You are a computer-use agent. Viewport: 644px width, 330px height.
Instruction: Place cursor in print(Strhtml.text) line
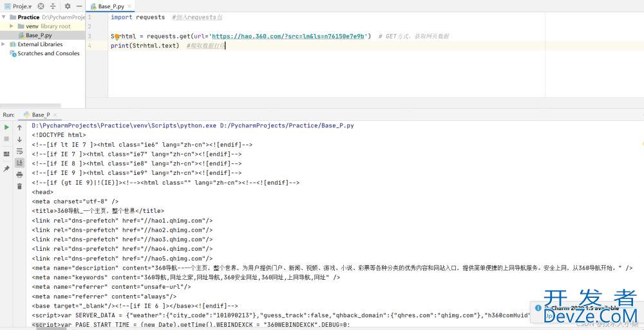pyautogui.click(x=145, y=46)
